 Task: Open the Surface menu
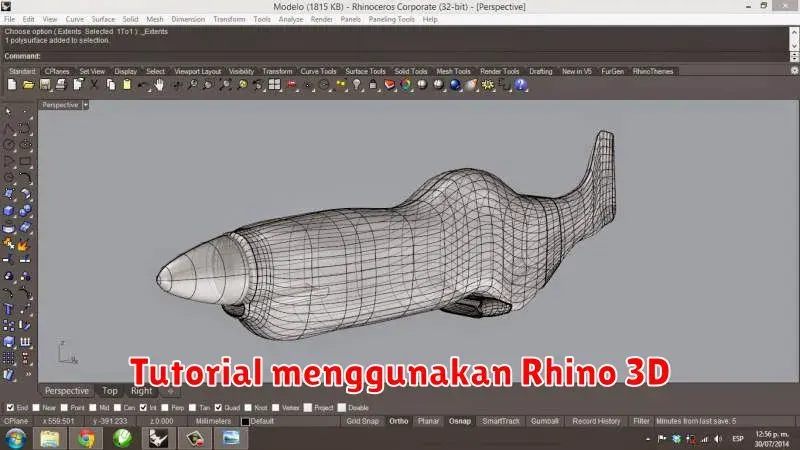pos(103,19)
